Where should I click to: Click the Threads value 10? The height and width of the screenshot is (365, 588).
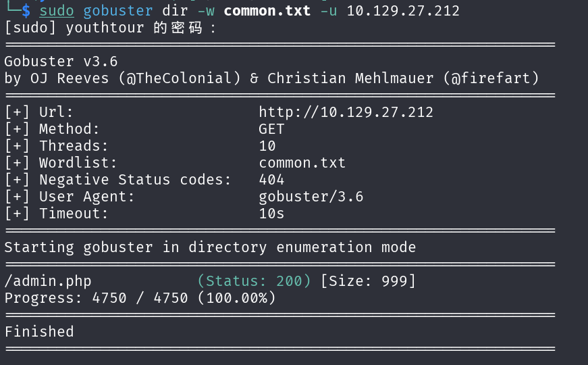point(267,146)
